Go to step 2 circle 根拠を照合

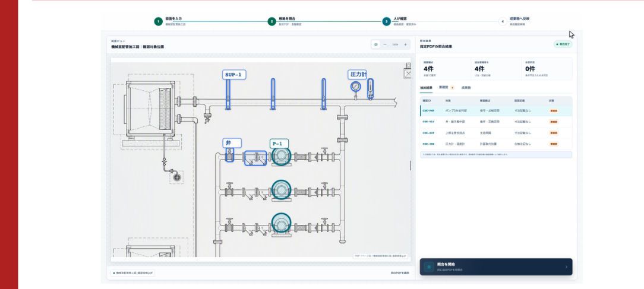point(272,21)
